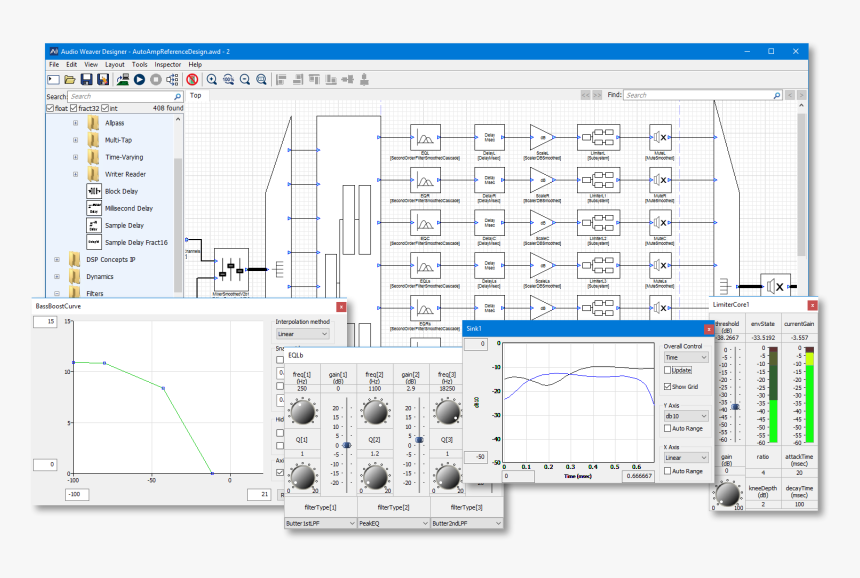The height and width of the screenshot is (578, 860).
Task: Open the Layout menu
Action: point(115,64)
